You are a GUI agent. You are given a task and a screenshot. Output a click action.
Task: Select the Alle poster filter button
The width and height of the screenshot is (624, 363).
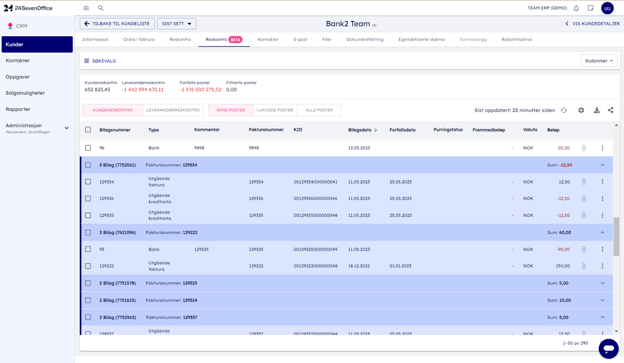point(319,110)
